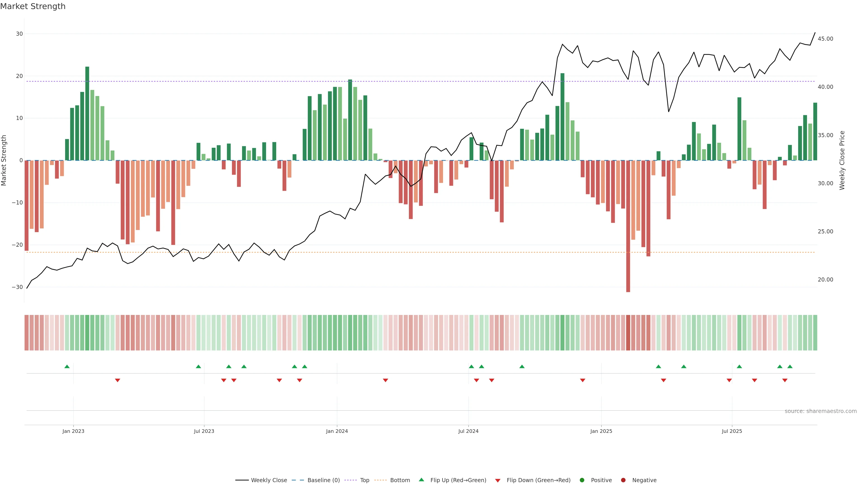Select the Jul 2025 x-axis label
Screen dimensions: 868x488
[x=732, y=431]
